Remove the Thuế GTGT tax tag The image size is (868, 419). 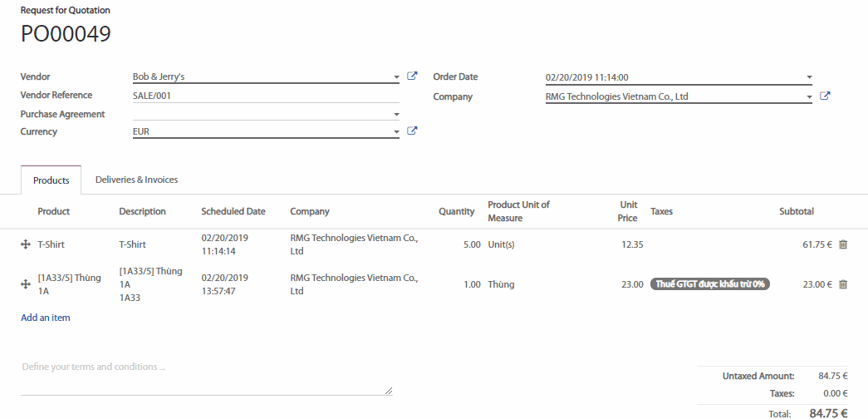pos(710,284)
